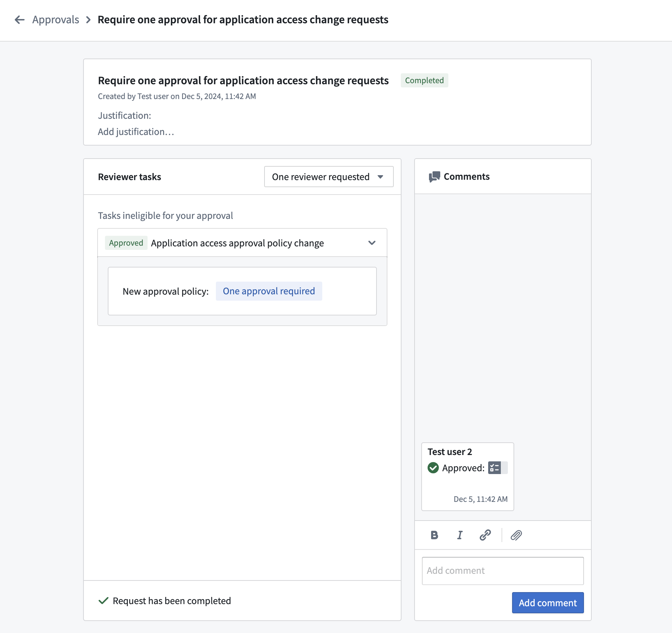Click the Comments speech bubble icon
The height and width of the screenshot is (633, 672).
[435, 177]
